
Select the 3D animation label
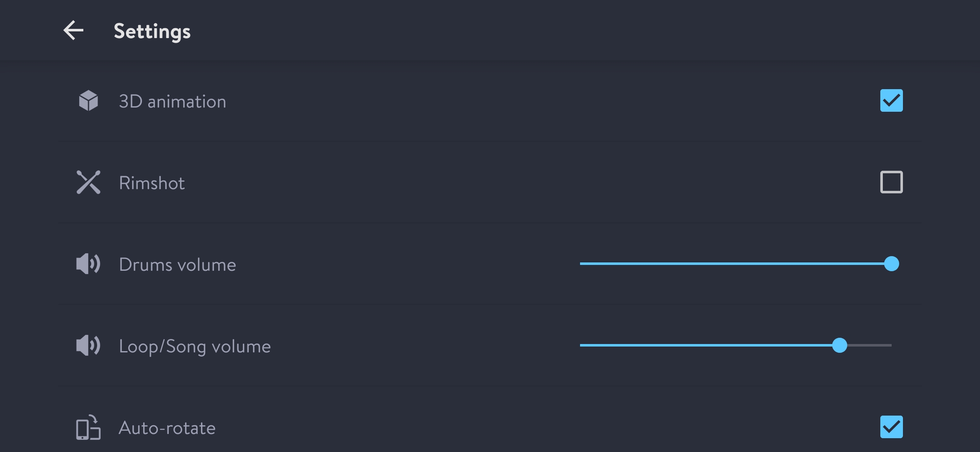172,102
